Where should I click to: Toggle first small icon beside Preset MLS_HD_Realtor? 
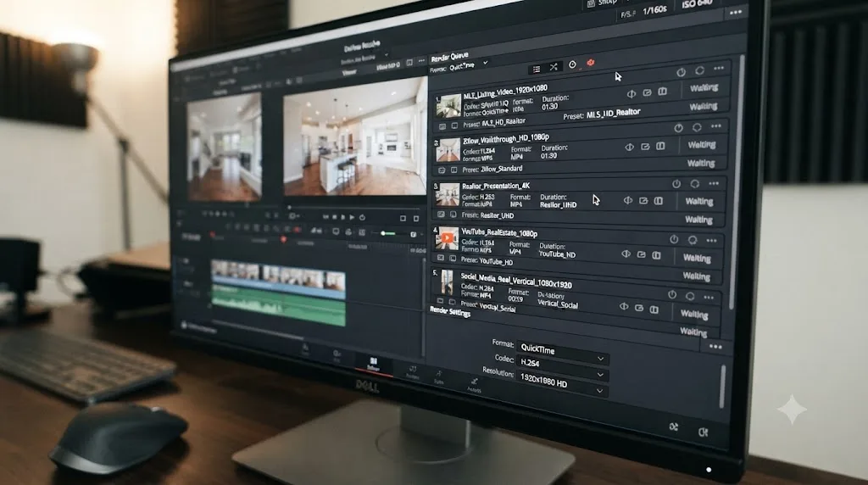[442, 126]
